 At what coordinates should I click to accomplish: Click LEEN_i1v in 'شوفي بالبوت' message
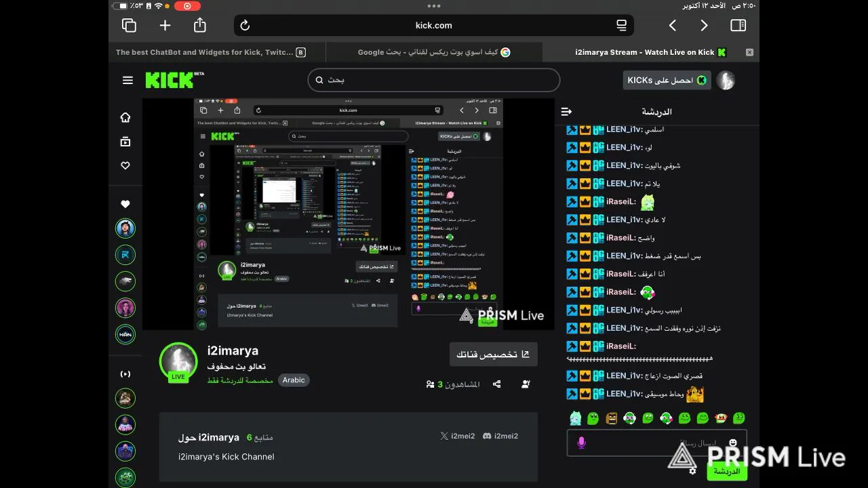coord(625,165)
